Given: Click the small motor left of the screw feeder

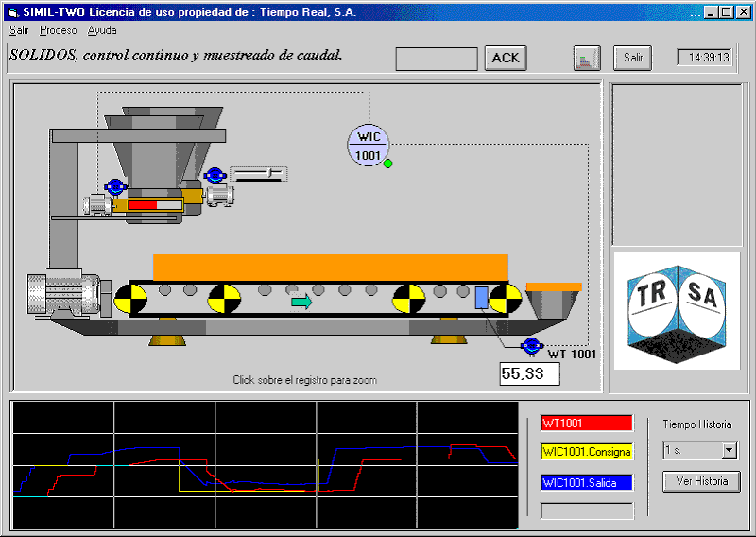Looking at the screenshot, I should pyautogui.click(x=97, y=204).
